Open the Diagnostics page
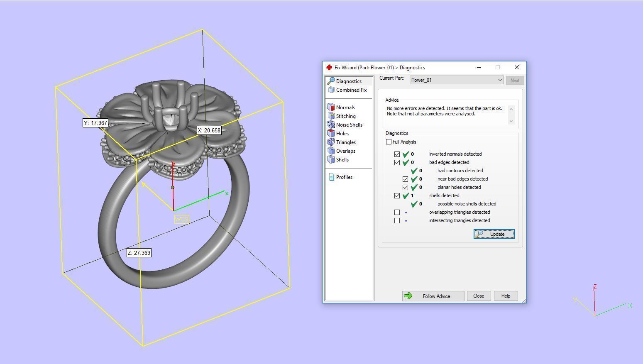The height and width of the screenshot is (364, 643). (x=349, y=81)
